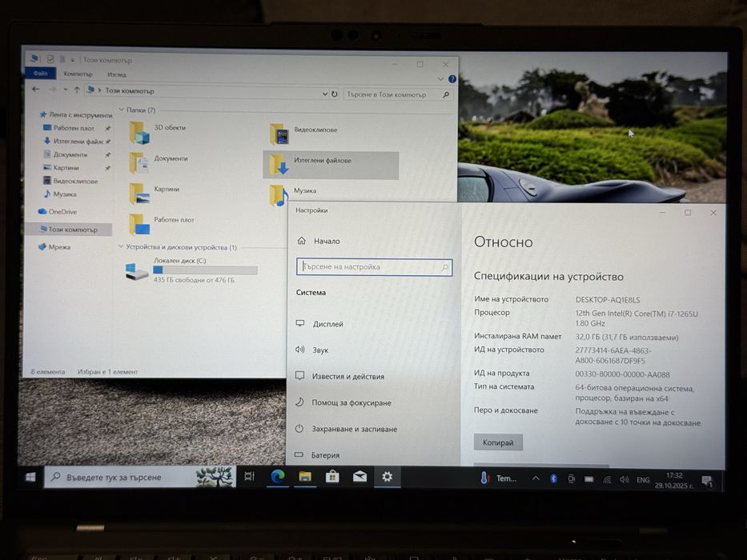
Task: Open the Windows Start menu
Action: point(30,477)
